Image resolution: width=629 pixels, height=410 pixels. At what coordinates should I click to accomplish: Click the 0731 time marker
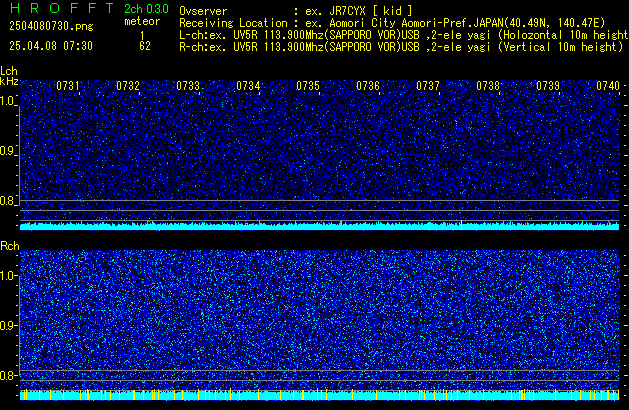pos(68,86)
